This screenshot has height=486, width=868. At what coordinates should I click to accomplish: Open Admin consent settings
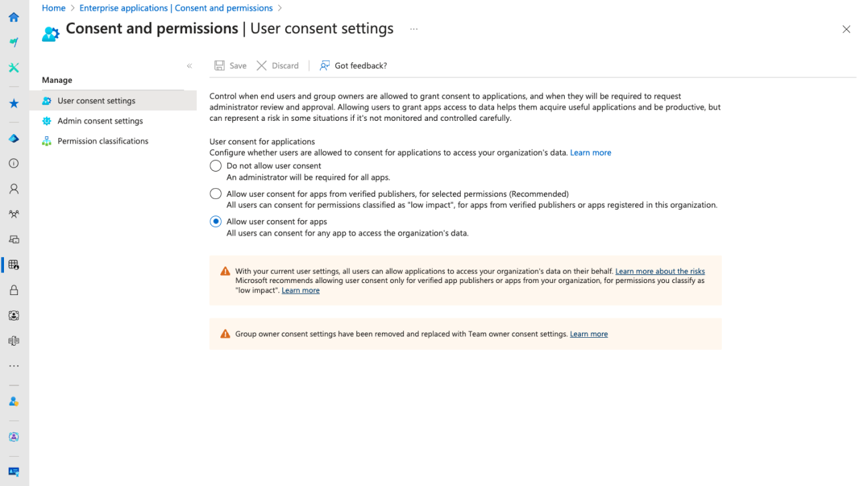pyautogui.click(x=100, y=121)
